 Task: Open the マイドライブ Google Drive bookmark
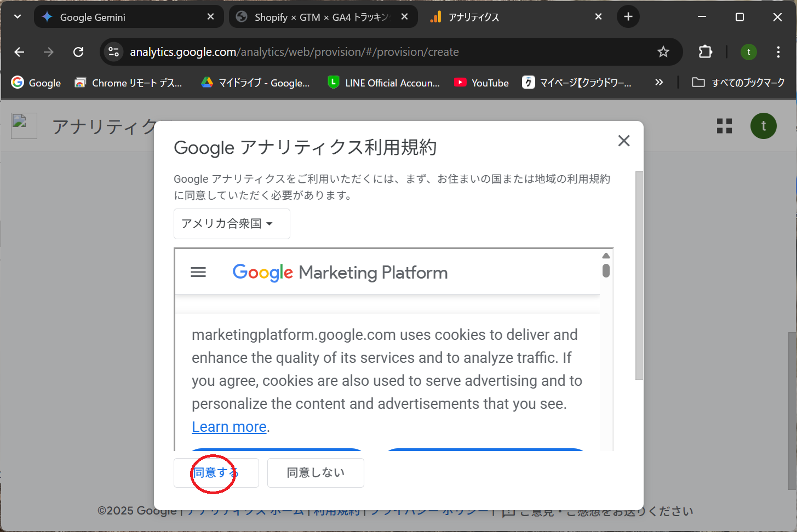(255, 83)
